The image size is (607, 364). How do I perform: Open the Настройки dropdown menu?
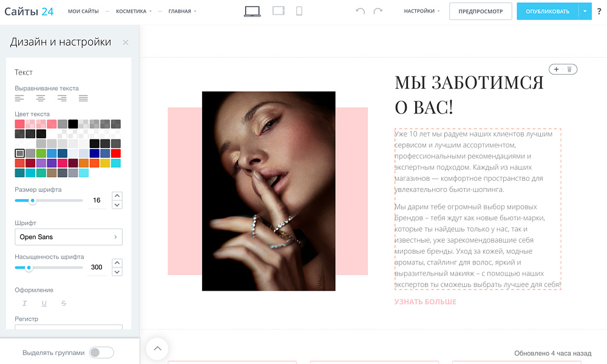pos(421,10)
